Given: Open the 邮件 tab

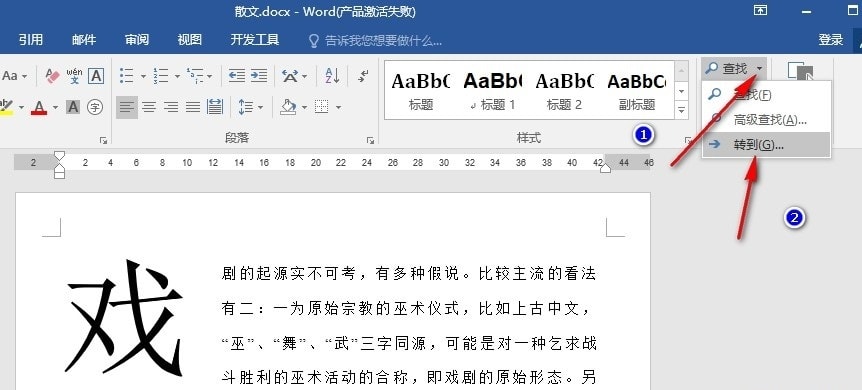Looking at the screenshot, I should (x=84, y=40).
